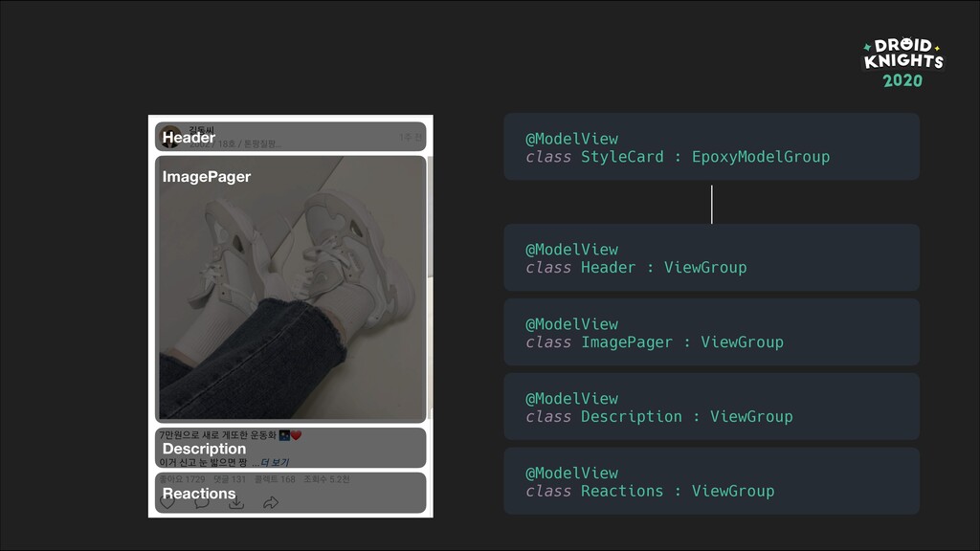
Task: Click the caption '7만원으로 새로 게또한 운동화'
Action: 217,435
